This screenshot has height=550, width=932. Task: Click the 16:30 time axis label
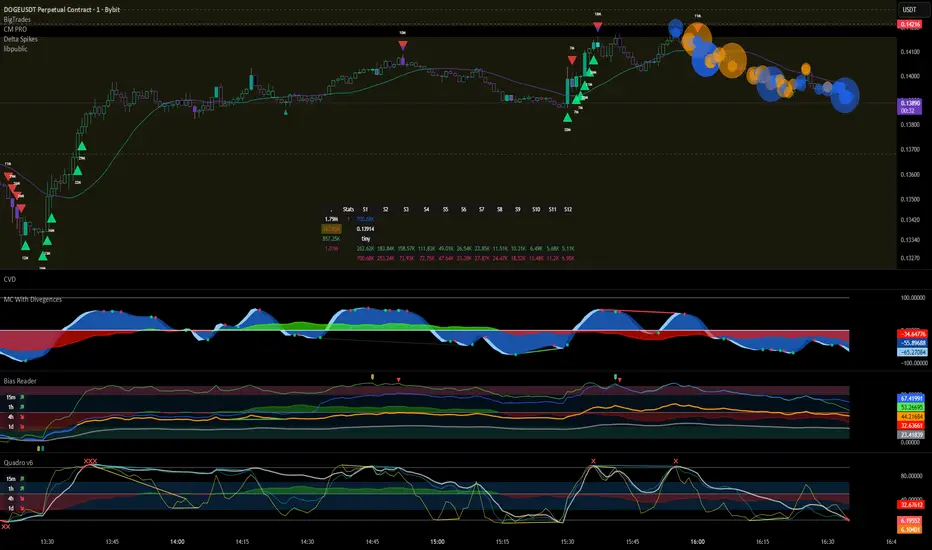(827, 542)
